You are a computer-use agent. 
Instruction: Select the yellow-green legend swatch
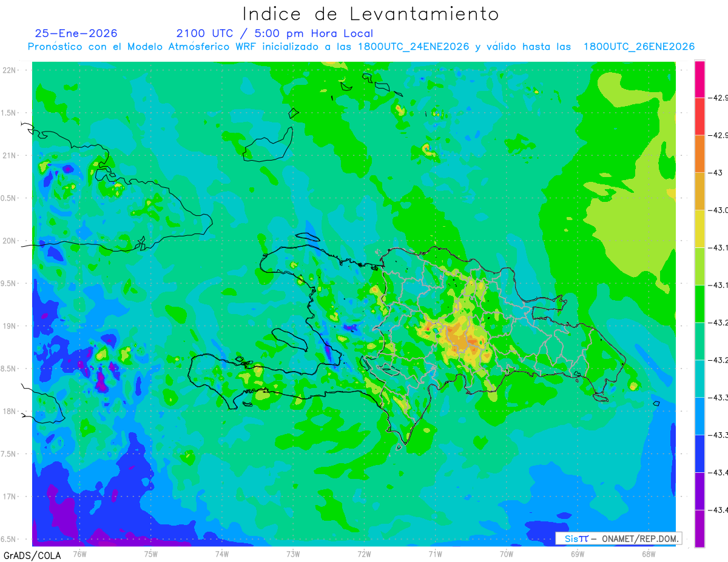[x=699, y=266]
